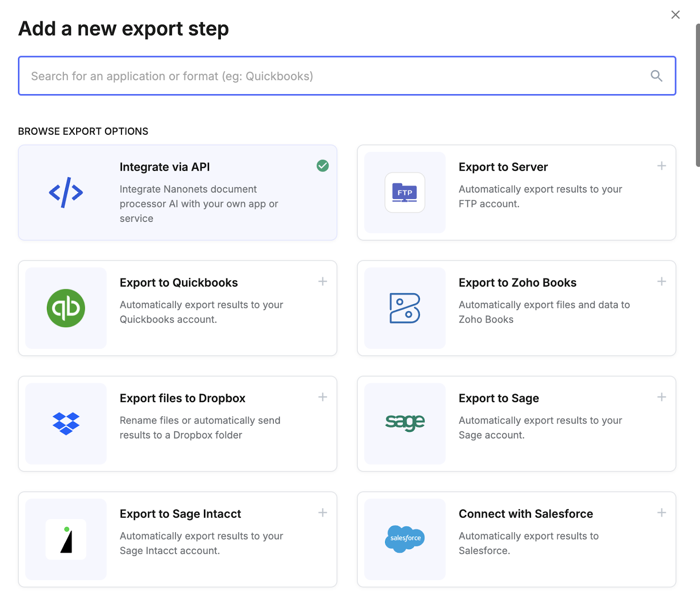Click the FTP server icon

405,193
